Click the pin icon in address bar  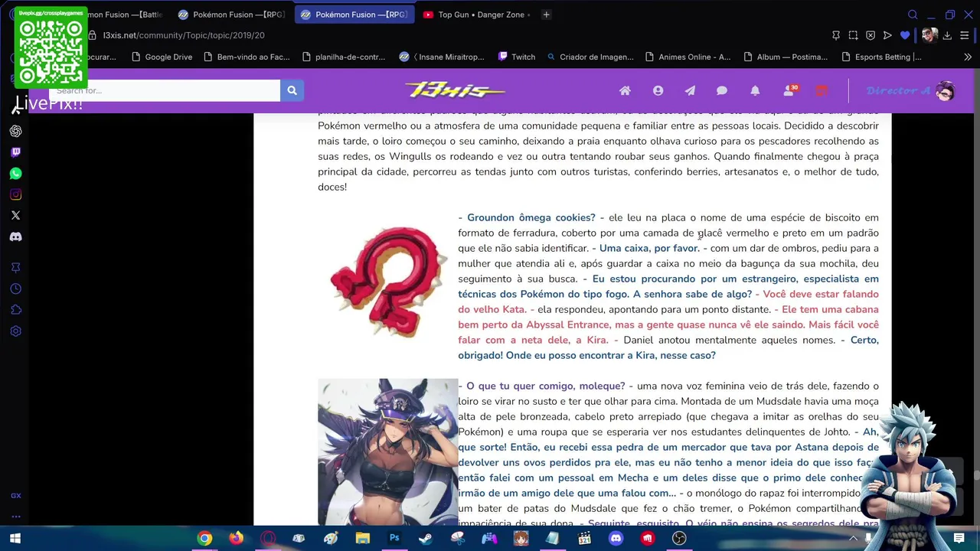[x=836, y=35]
